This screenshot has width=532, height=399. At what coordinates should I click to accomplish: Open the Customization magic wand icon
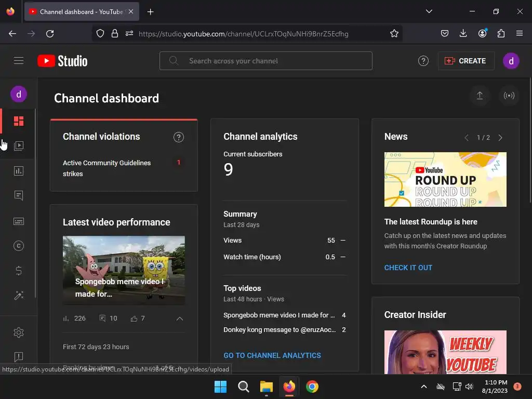19,296
